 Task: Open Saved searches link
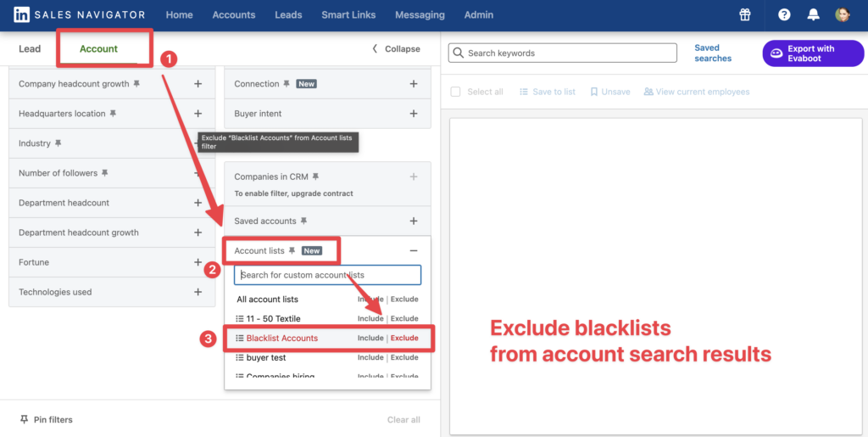713,53
